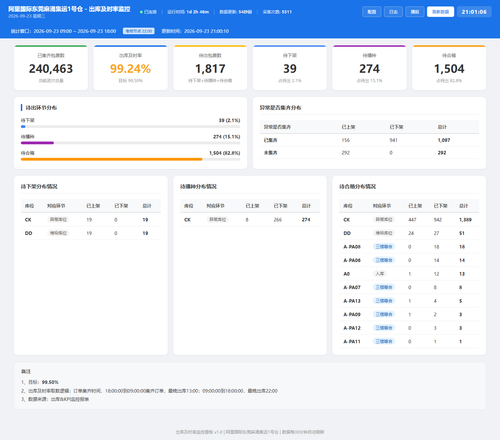
Task: Click the white 22:00 badge in subheader
Action: 139,31
